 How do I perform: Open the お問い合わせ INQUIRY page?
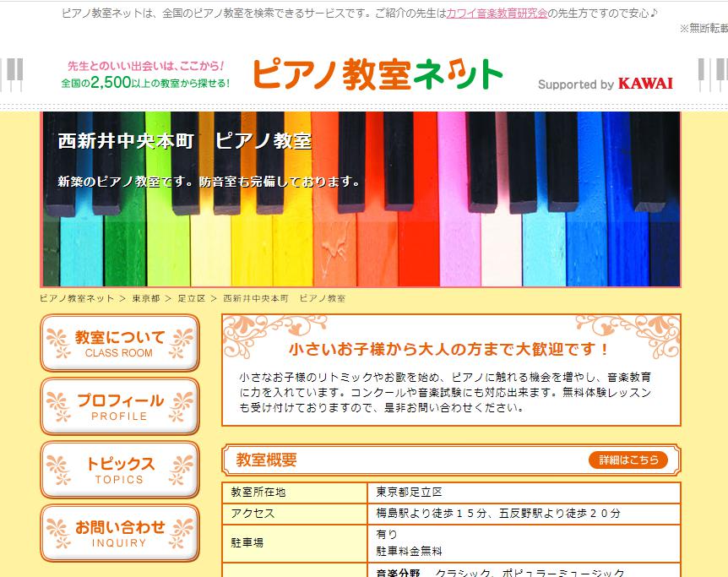(x=120, y=533)
